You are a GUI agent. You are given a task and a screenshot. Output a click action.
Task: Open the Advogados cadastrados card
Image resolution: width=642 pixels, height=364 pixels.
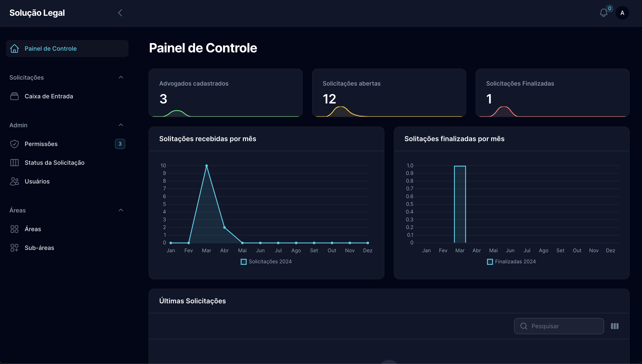point(225,93)
